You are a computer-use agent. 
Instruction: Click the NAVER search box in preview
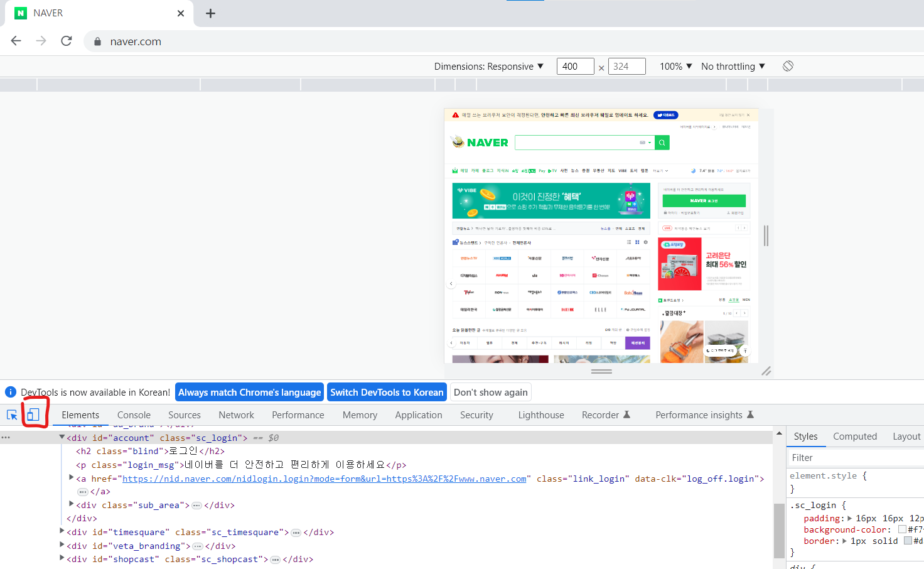click(x=584, y=143)
